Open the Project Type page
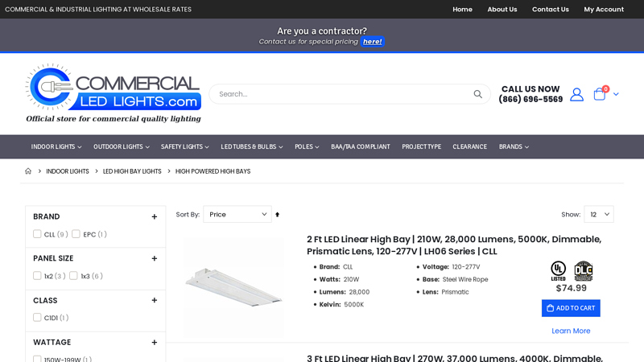Image resolution: width=644 pixels, height=362 pixels. 421,146
